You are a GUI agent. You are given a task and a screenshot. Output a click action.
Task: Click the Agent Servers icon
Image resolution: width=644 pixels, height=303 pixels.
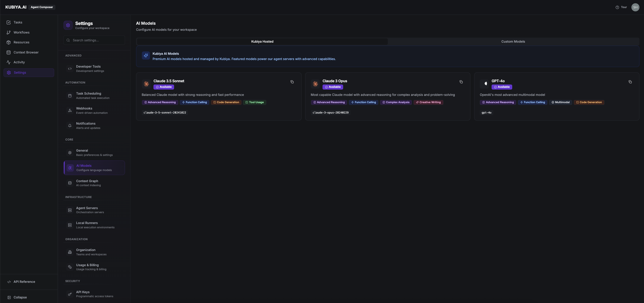coord(70,210)
